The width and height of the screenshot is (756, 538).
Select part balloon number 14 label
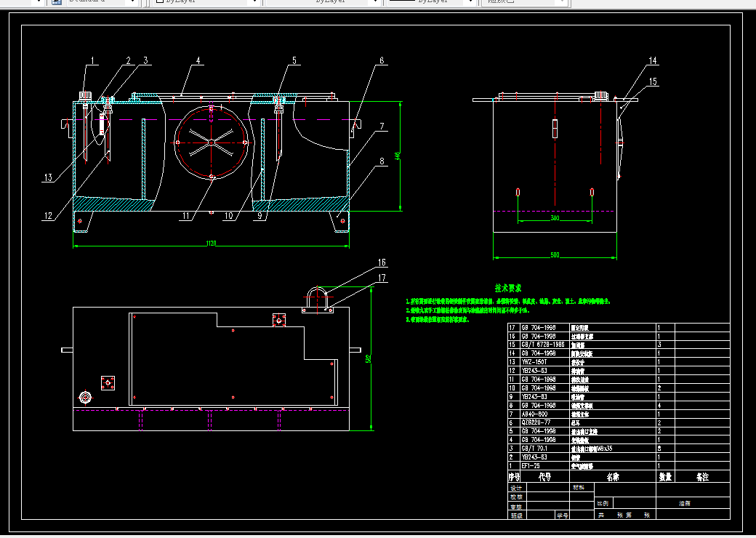click(653, 61)
